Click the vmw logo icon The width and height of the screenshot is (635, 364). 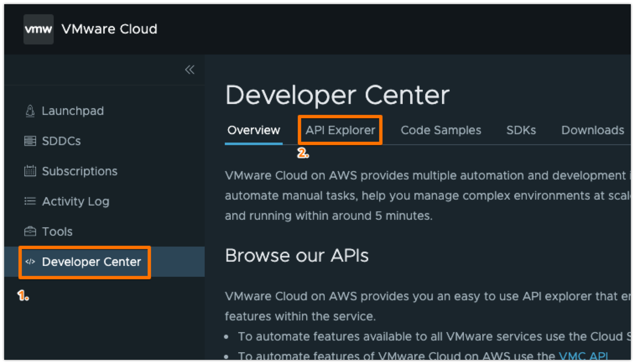(x=38, y=29)
